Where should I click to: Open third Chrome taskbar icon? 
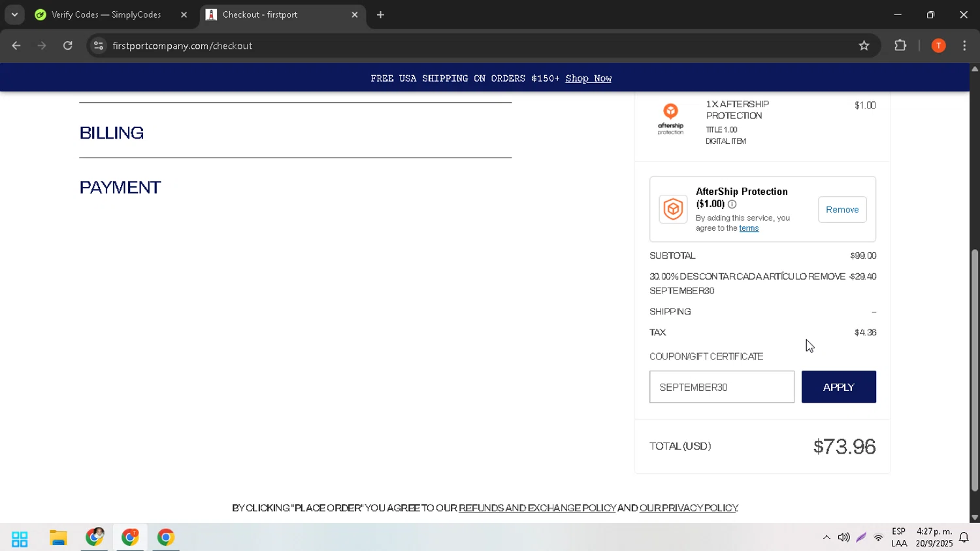166,537
